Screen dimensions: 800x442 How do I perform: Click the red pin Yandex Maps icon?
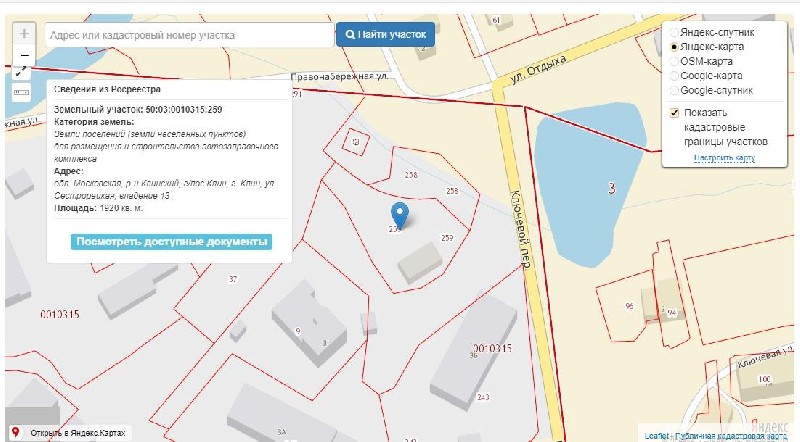click(x=16, y=434)
